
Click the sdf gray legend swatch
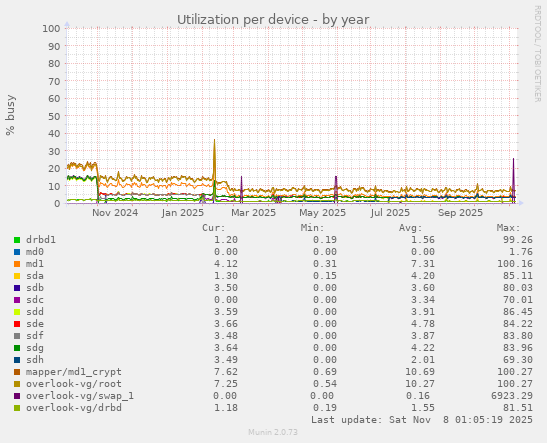17,336
